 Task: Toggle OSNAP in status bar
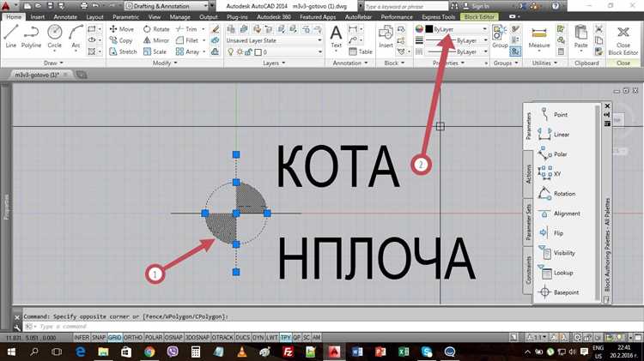(x=173, y=337)
